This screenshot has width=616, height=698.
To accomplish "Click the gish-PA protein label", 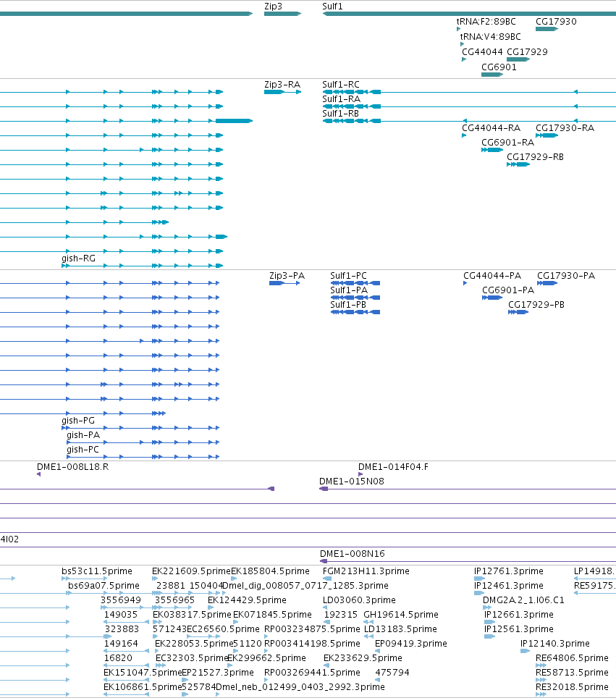I will click(x=83, y=435).
